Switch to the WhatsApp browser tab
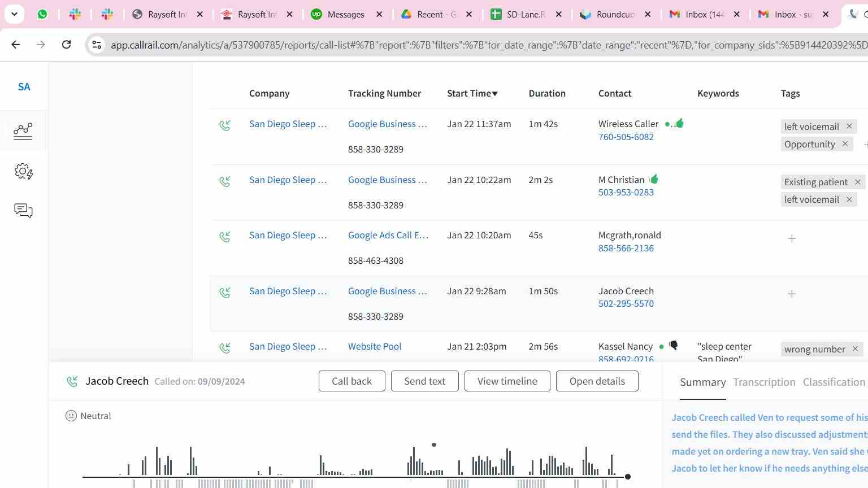Screen dimensions: 868x488 [x=42, y=14]
